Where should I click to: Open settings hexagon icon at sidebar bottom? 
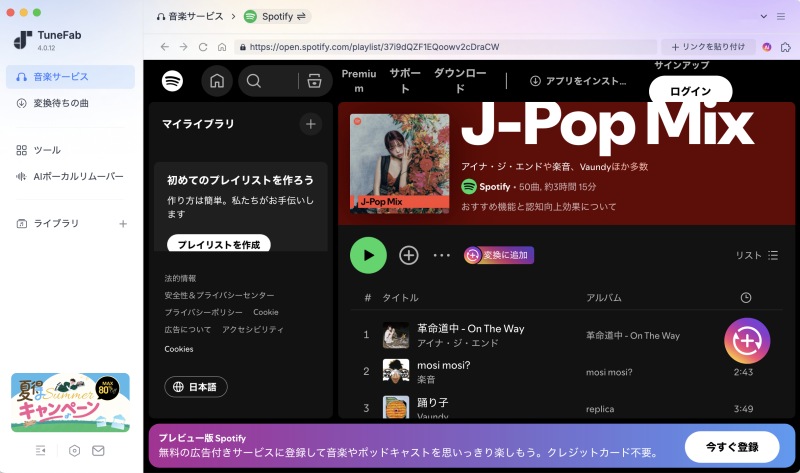[x=74, y=451]
